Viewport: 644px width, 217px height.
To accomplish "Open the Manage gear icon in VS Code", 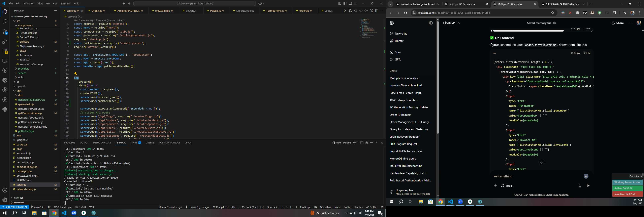I will pos(5,200).
